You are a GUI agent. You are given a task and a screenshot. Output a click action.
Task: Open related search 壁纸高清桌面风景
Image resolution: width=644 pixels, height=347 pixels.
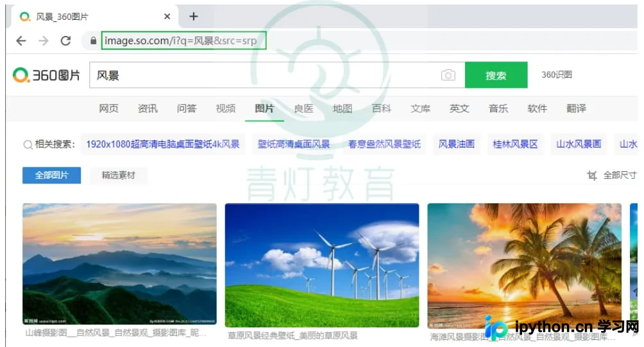tap(294, 144)
